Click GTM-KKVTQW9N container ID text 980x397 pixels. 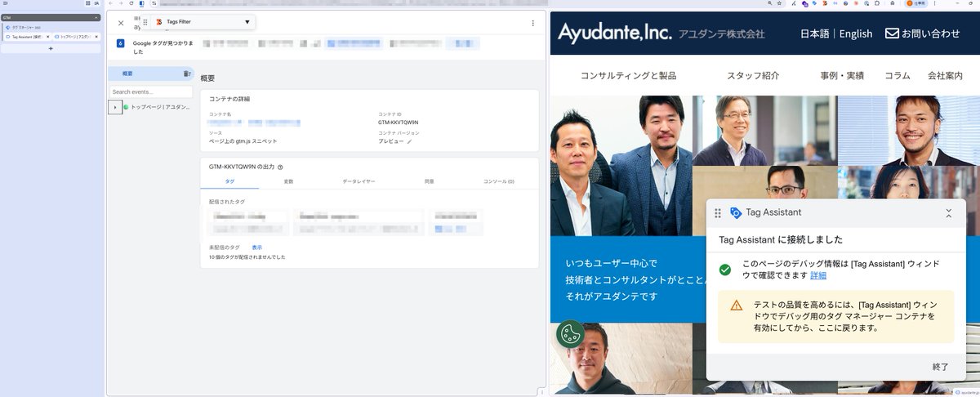coord(400,122)
